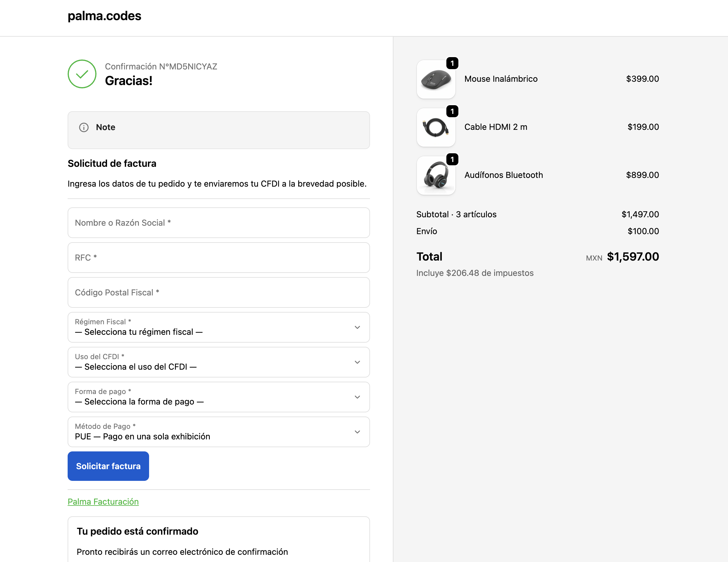The height and width of the screenshot is (562, 728).
Task: Click the Audífonos Bluetooth product thumbnail
Action: coord(436,175)
